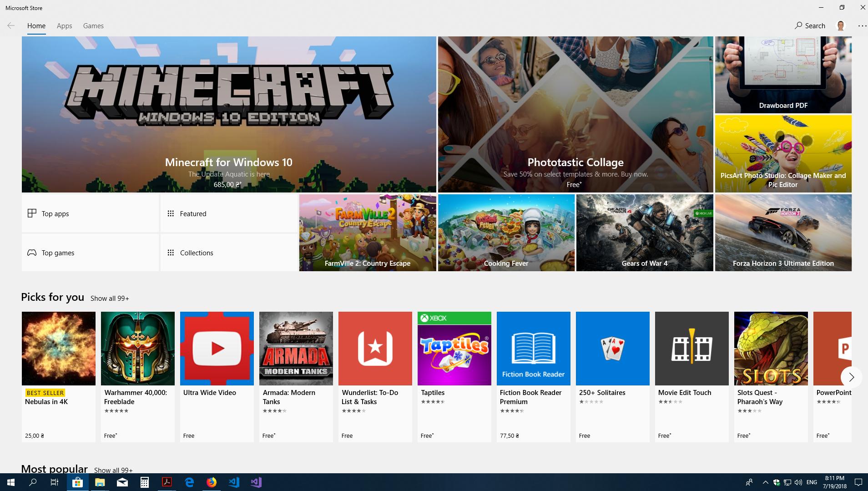Open taskbar search magnifier

pos(33,482)
